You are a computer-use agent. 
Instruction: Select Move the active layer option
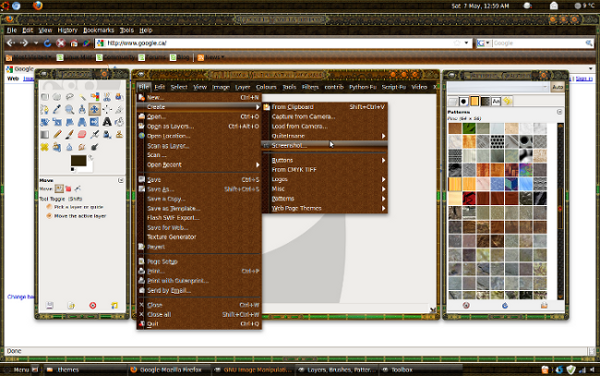76,216
